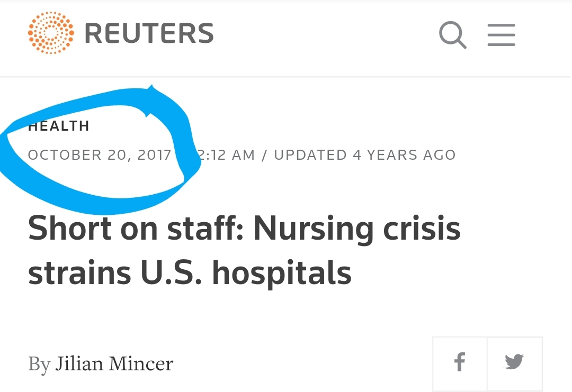Click the year '2017' in the dateline
The height and width of the screenshot is (392, 572).
click(x=154, y=155)
